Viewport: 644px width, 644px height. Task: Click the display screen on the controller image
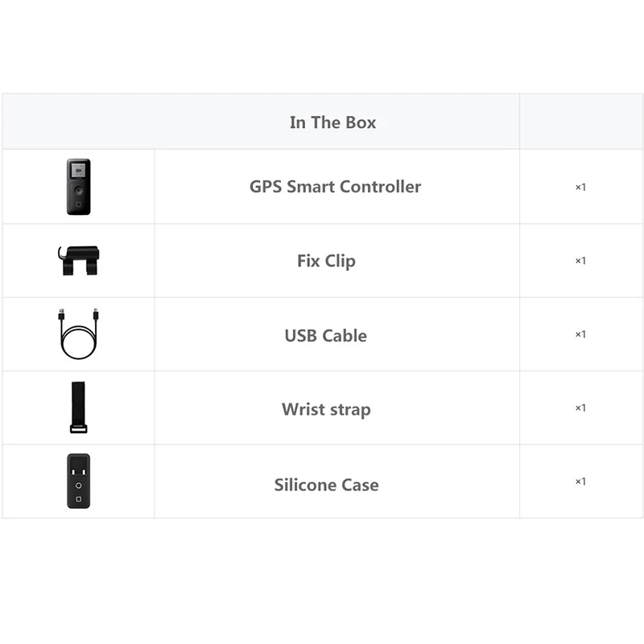pos(78,171)
